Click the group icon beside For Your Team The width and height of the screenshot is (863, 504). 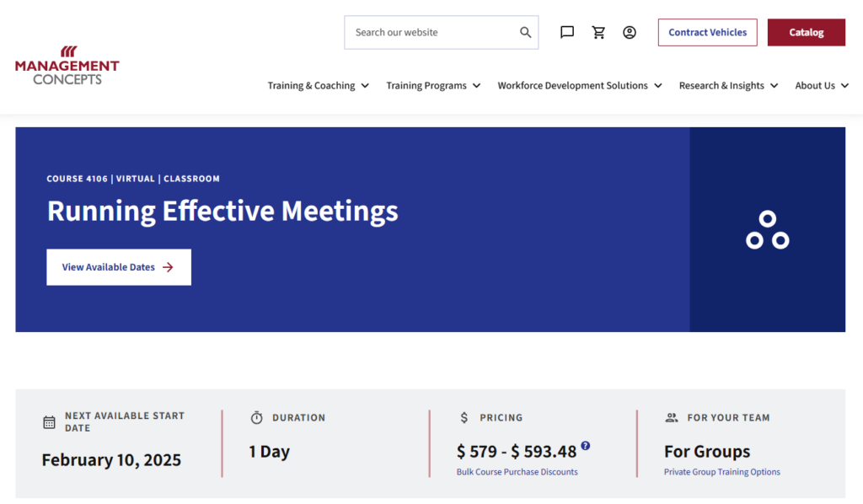click(x=672, y=418)
